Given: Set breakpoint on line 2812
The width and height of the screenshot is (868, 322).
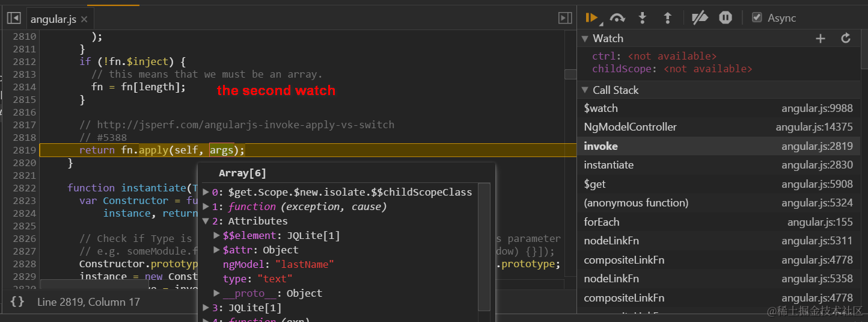Looking at the screenshot, I should click(24, 61).
